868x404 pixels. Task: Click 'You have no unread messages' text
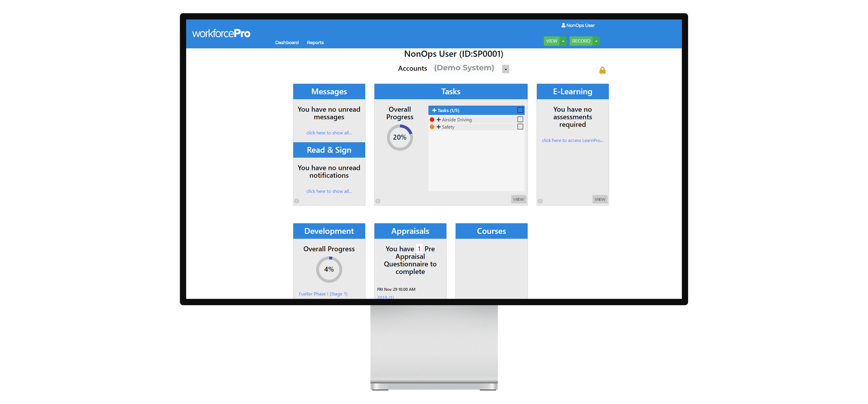click(x=329, y=113)
